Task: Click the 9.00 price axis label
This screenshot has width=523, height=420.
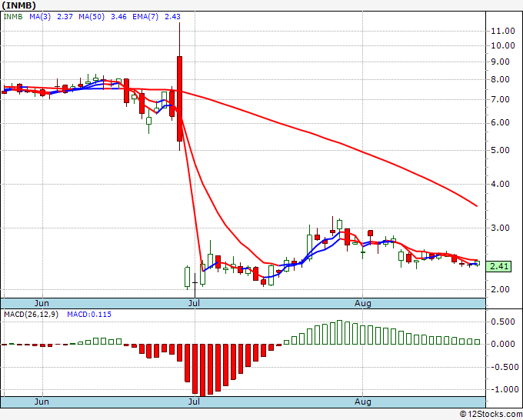Action: coord(500,62)
